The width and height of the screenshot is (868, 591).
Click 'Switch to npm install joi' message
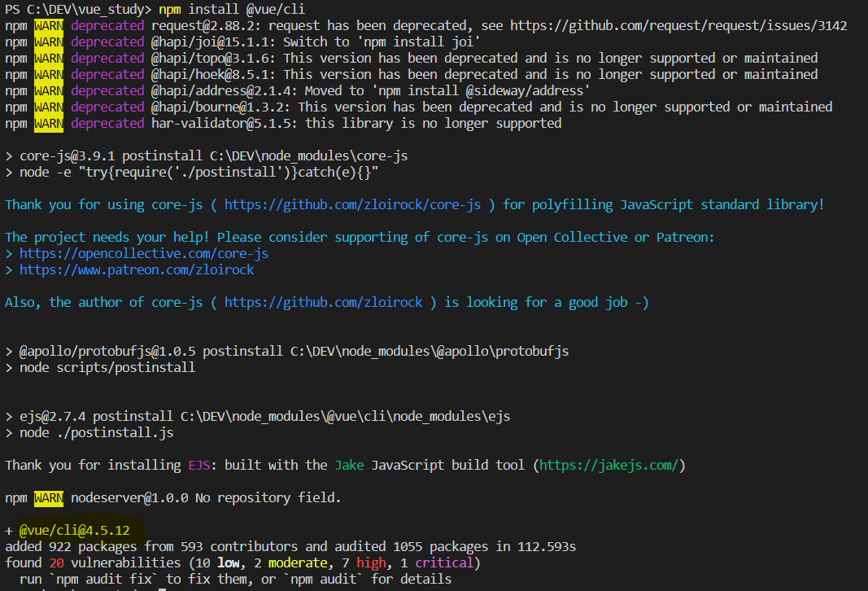(x=382, y=42)
